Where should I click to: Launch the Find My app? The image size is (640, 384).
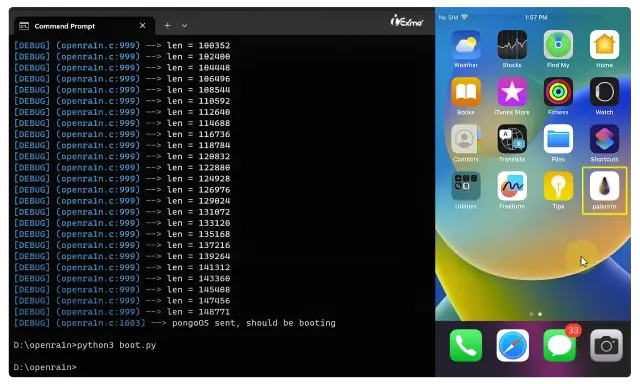[x=558, y=45]
